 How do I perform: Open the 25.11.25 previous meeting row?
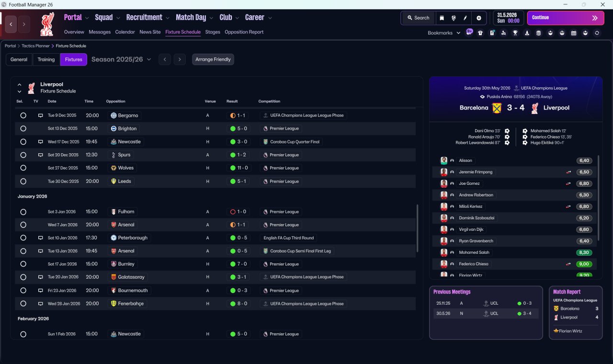tap(486, 303)
